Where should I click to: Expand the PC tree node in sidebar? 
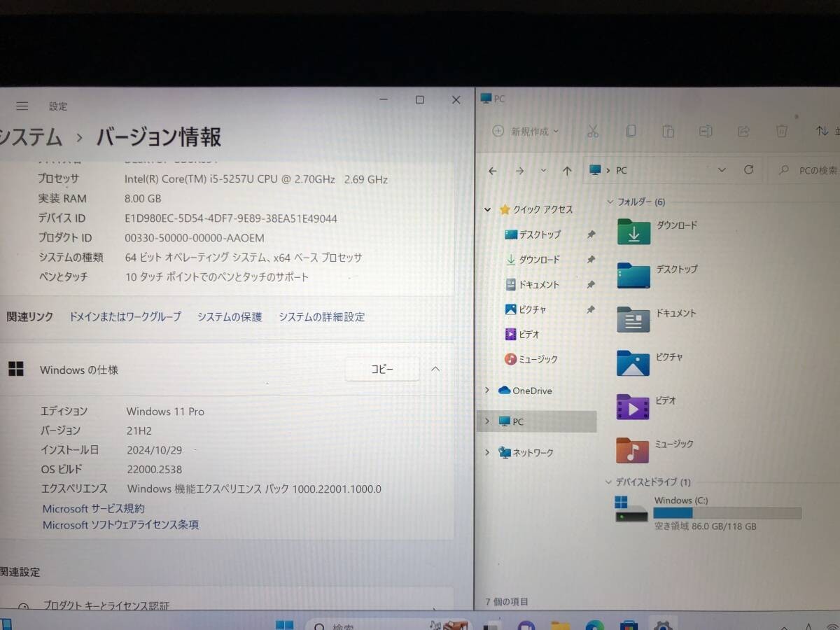(487, 421)
